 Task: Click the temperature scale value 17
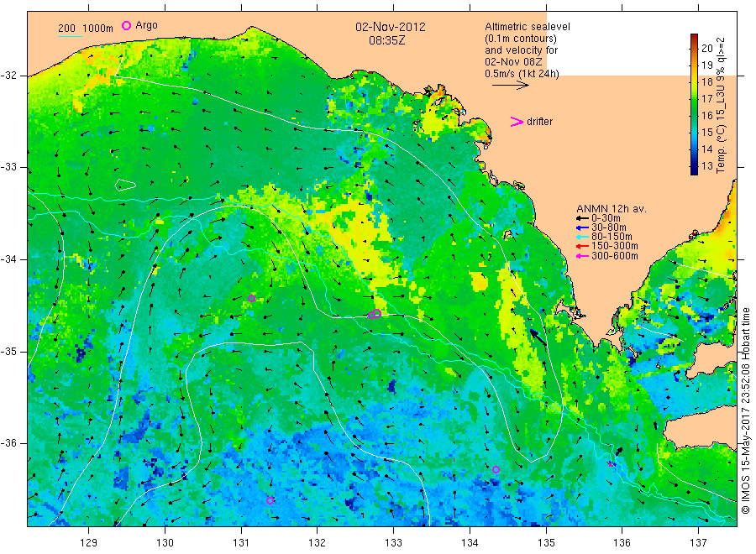(x=706, y=99)
